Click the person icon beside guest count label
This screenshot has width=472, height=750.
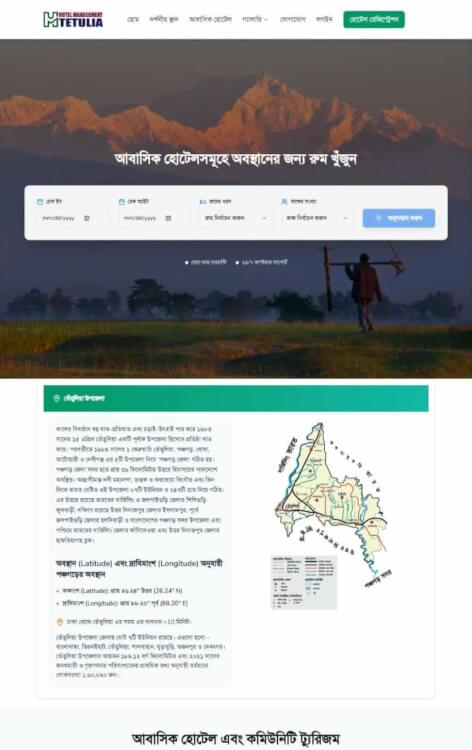(x=285, y=202)
